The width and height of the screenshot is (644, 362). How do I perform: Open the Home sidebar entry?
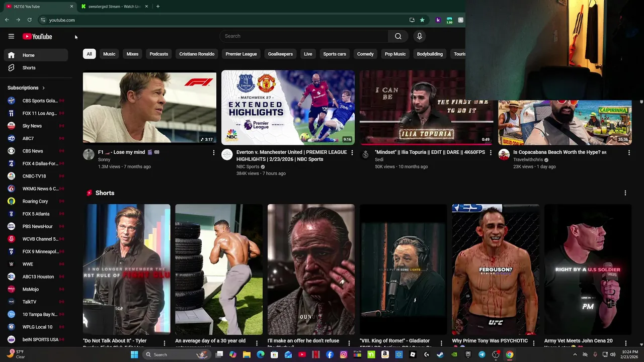tap(36, 55)
